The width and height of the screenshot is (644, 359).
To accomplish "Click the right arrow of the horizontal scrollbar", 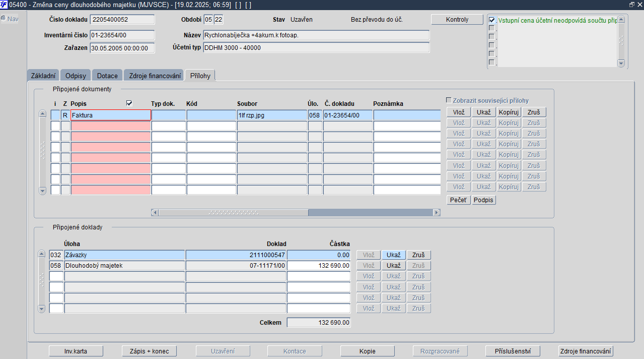I will tap(437, 213).
